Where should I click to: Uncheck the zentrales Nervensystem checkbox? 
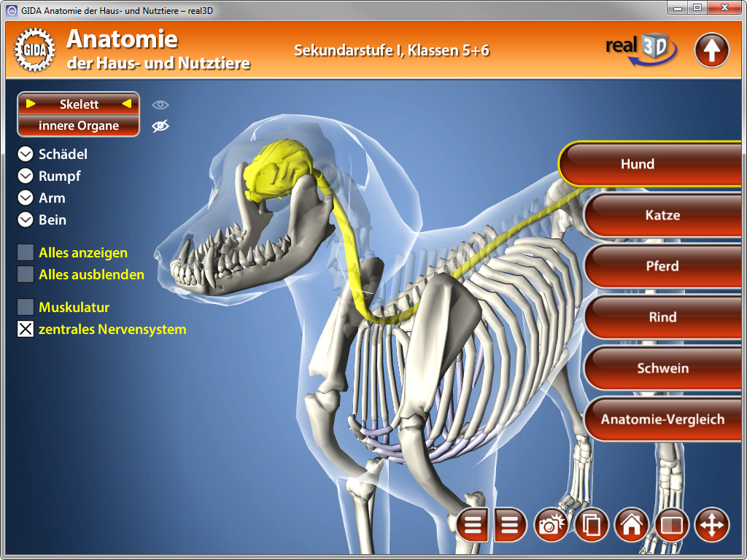click(x=26, y=330)
